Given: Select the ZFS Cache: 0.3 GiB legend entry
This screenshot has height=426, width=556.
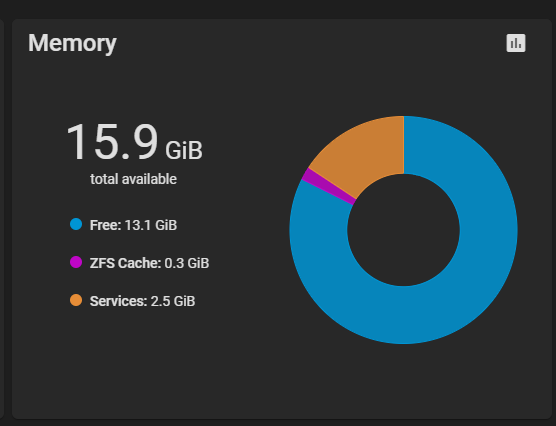Looking at the screenshot, I should pos(149,263).
